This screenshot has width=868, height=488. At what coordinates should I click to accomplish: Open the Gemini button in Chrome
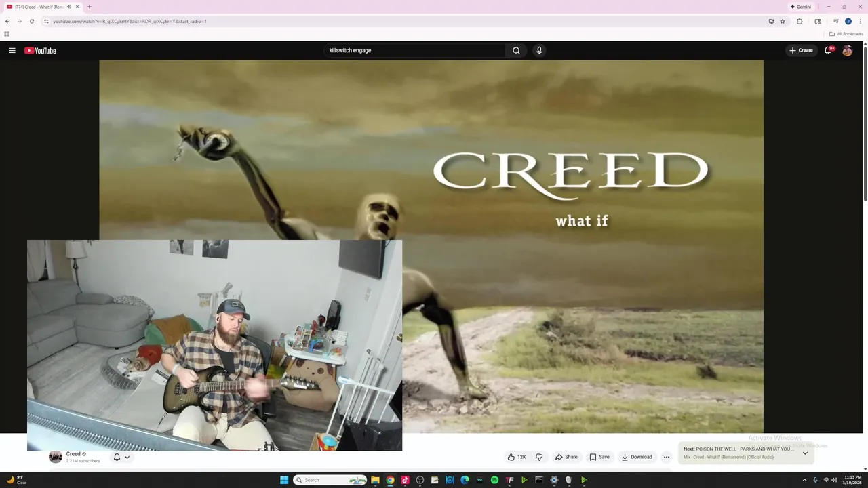point(801,7)
